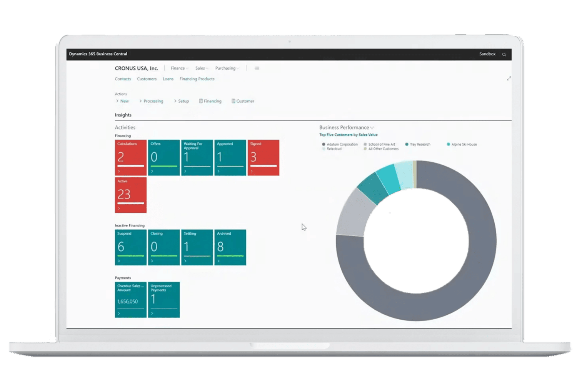The width and height of the screenshot is (577, 392).
Task: Open the Signed tile showing 3
Action: click(x=263, y=158)
